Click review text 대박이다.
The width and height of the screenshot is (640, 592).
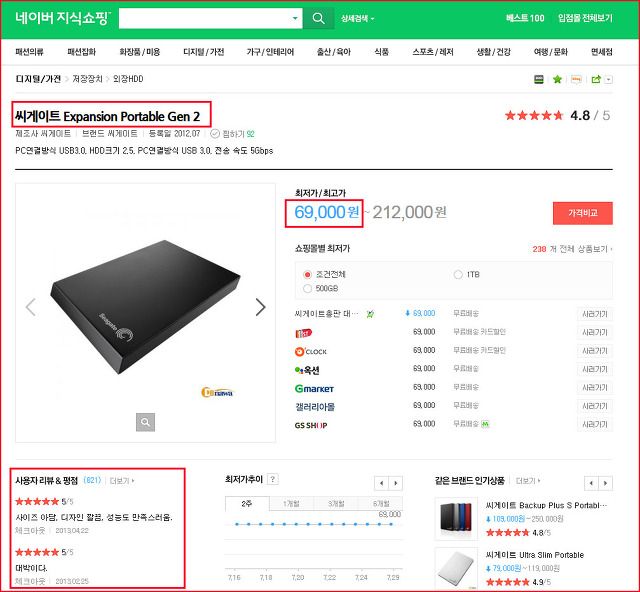[31, 568]
